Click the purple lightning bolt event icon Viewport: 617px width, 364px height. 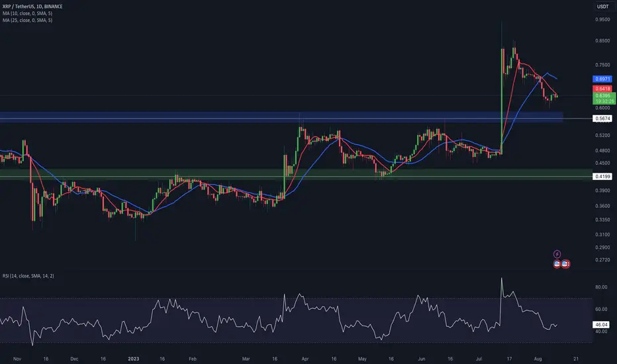click(557, 254)
